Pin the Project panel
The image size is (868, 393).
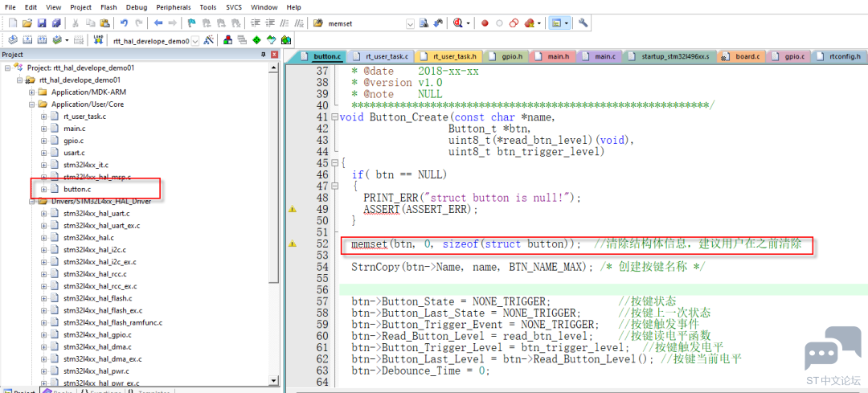pos(264,55)
